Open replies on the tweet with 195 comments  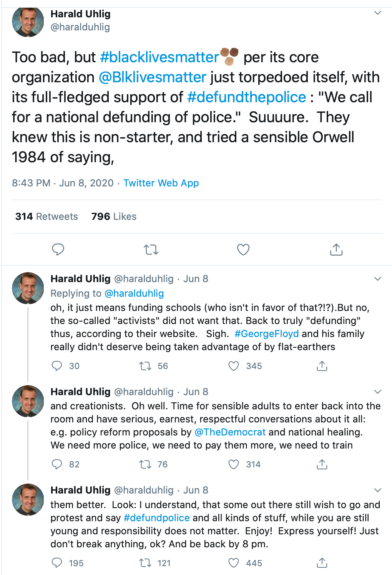click(57, 563)
